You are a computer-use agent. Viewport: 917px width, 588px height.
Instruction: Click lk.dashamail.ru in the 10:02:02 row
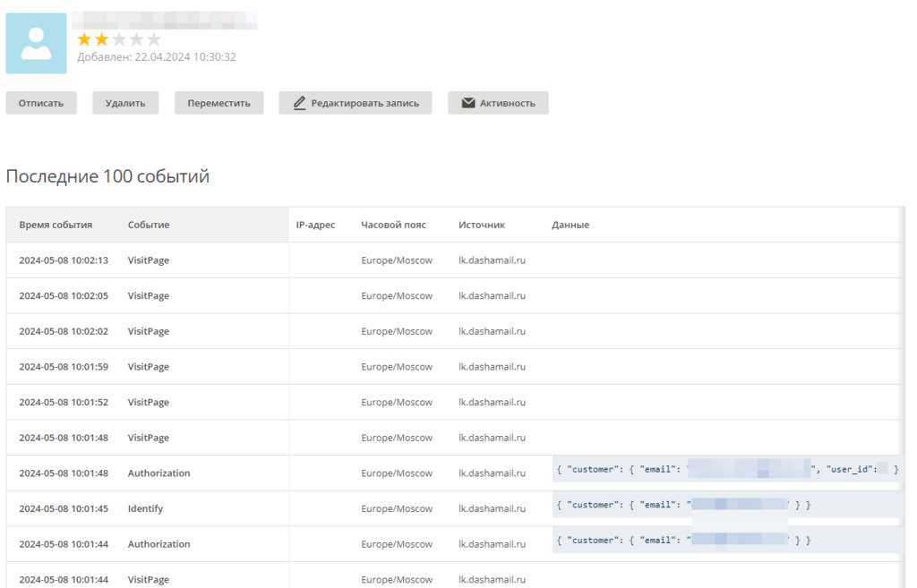pos(492,331)
